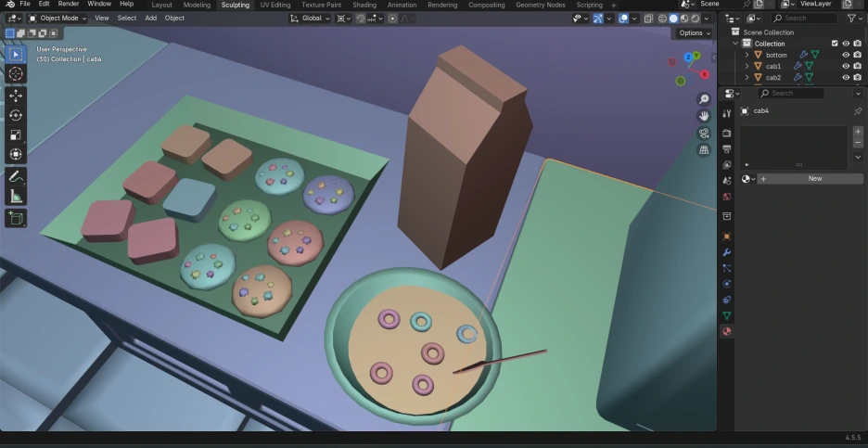The width and height of the screenshot is (868, 448).
Task: Select the Rotate tool
Action: [x=16, y=115]
